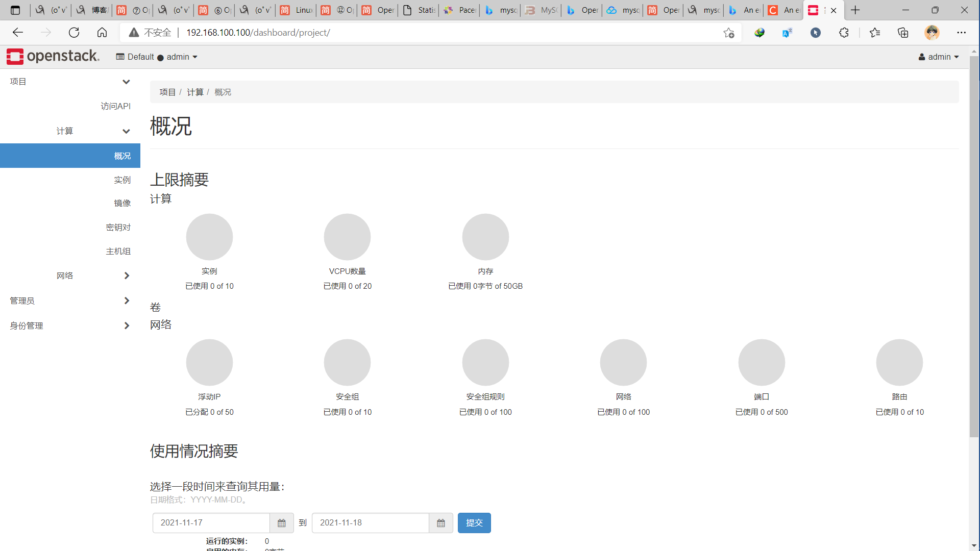
Task: Click the page vertical scrollbar
Action: 974,245
